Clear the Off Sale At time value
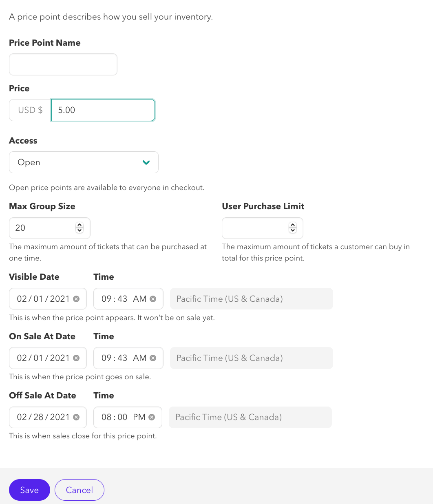433x504 pixels. pyautogui.click(x=152, y=417)
